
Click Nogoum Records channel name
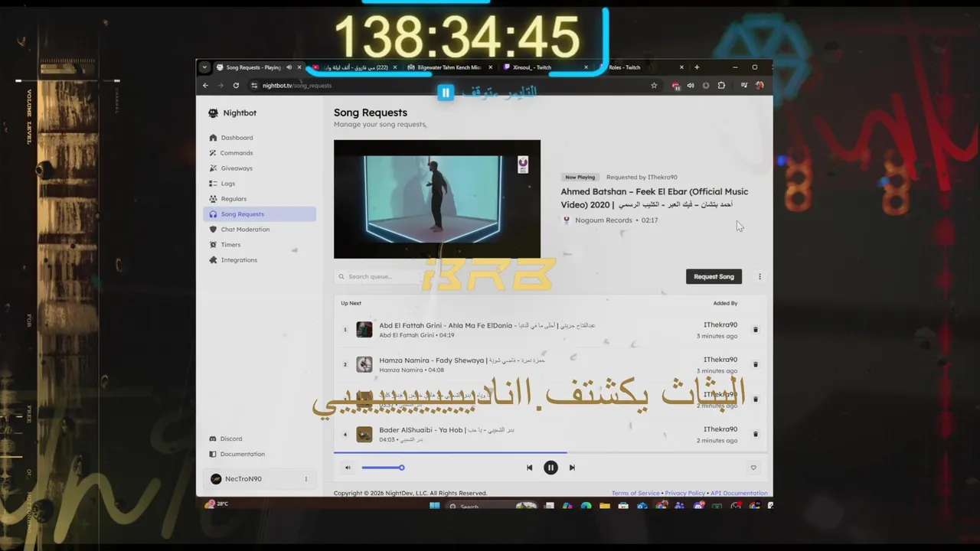pyautogui.click(x=603, y=220)
